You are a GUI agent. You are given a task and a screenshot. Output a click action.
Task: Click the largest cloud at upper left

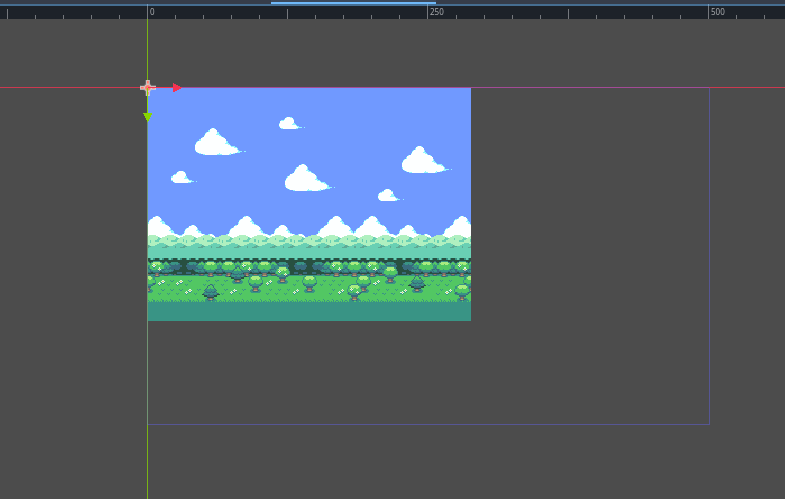click(x=215, y=144)
